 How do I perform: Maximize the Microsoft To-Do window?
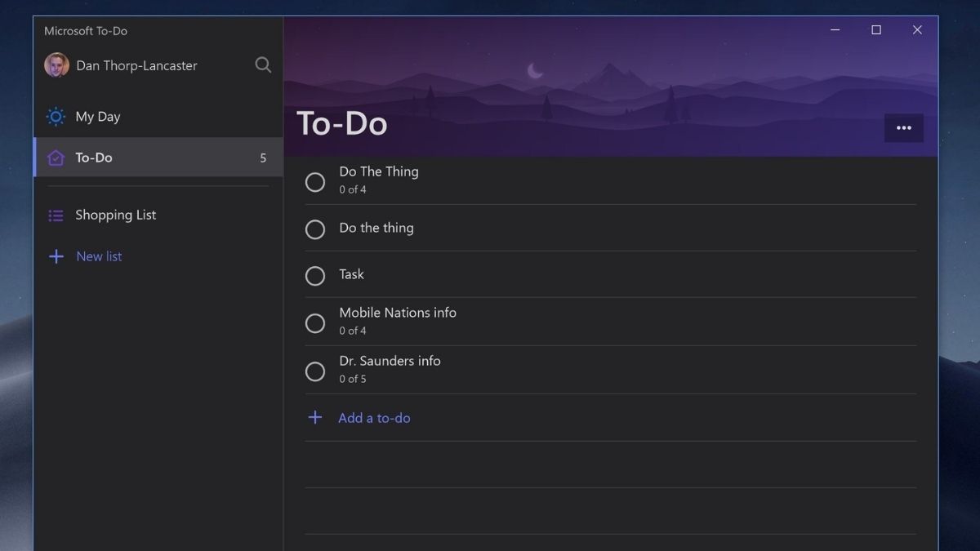(876, 30)
